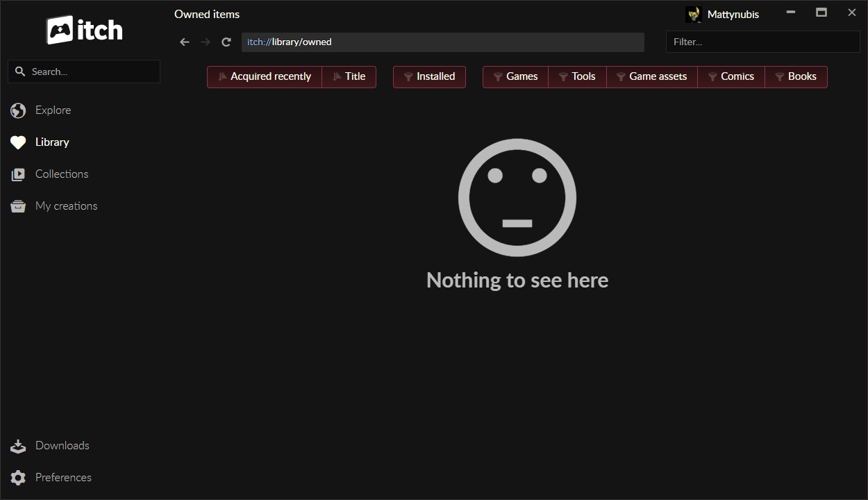Focus the sidebar Search field
868x500 pixels.
pyautogui.click(x=84, y=72)
